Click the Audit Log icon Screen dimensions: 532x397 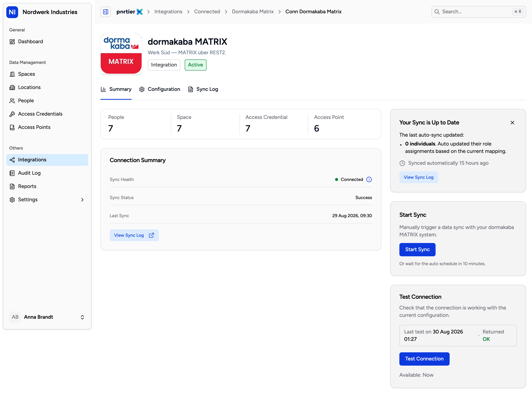pos(12,173)
